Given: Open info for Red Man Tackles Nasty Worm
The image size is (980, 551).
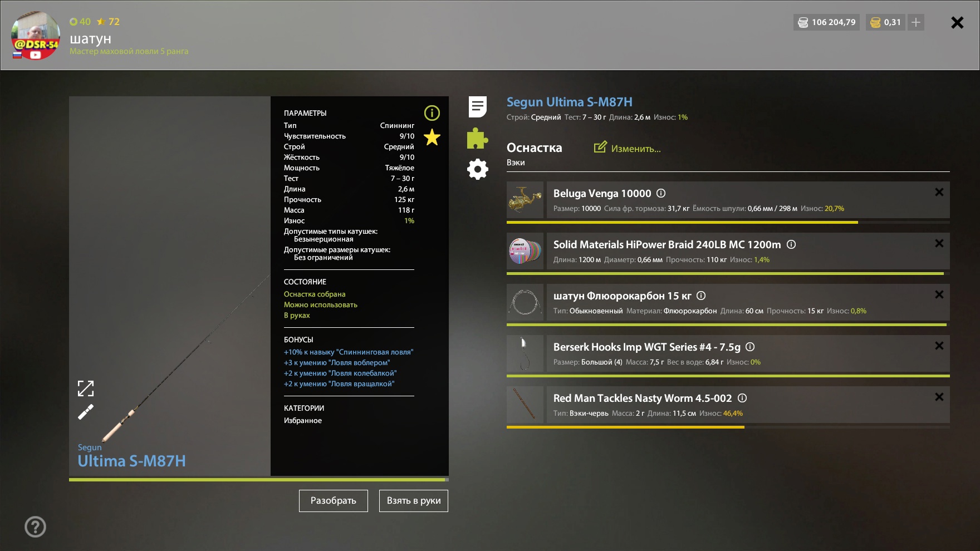Looking at the screenshot, I should (742, 398).
